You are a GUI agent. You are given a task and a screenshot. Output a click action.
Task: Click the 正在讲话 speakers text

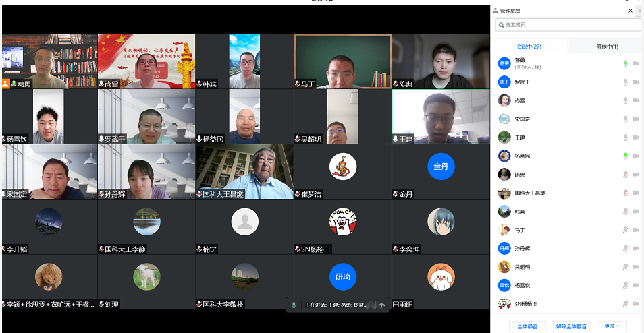coord(336,305)
